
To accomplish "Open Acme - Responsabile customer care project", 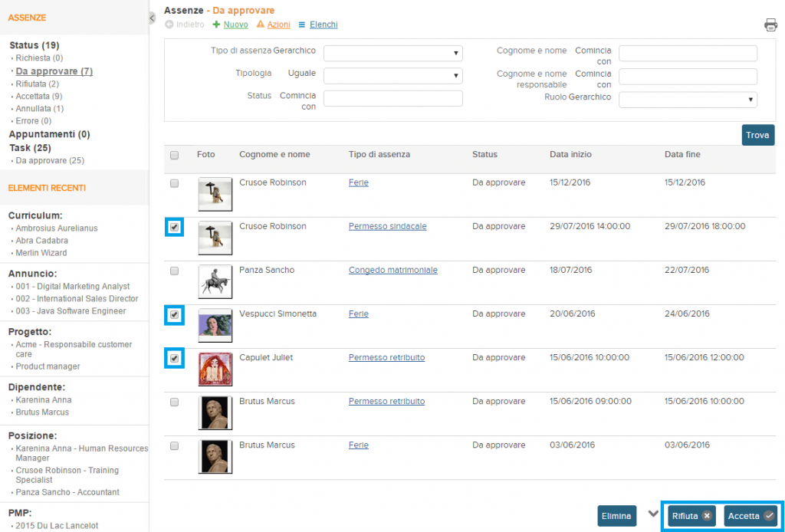I will tap(74, 349).
